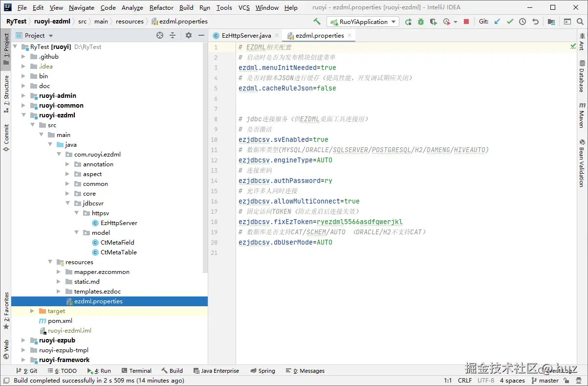Image resolution: width=588 pixels, height=386 pixels.
Task: Click the Git Update Project arrow
Action: click(498, 22)
